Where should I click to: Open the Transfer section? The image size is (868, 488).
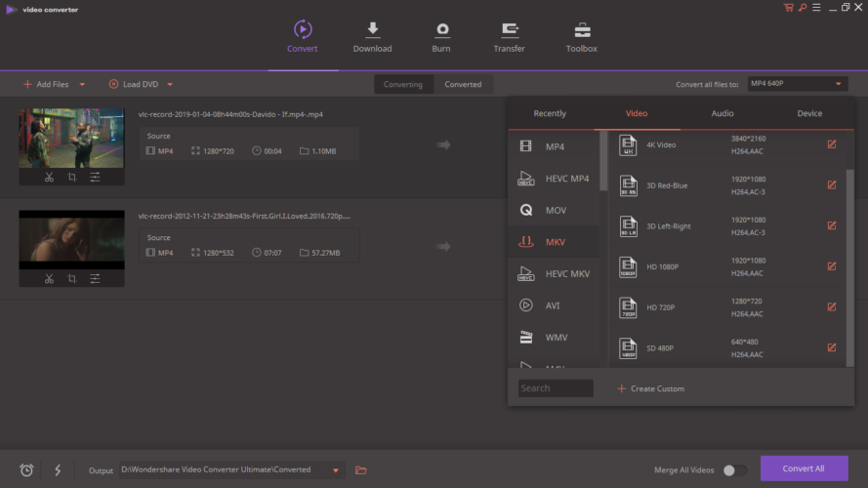pyautogui.click(x=510, y=38)
